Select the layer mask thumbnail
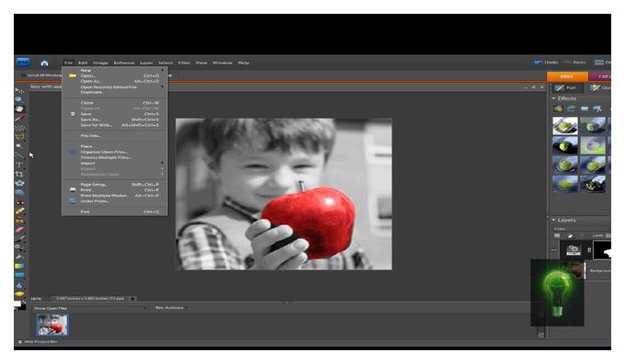Viewport: 625px width, 364px height. tap(602, 250)
